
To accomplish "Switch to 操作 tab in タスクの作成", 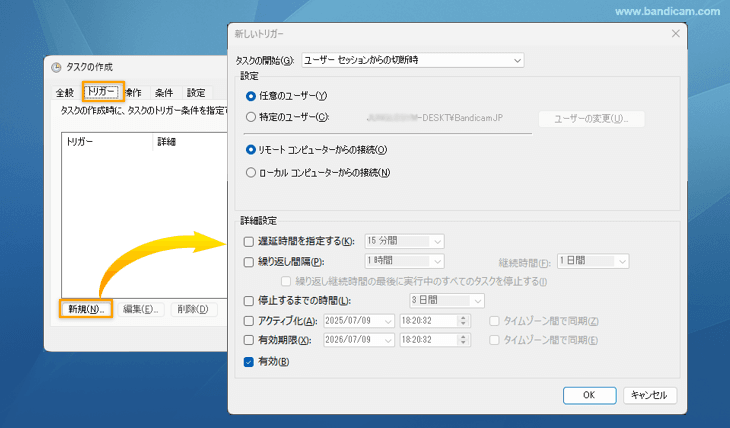I will (x=135, y=93).
